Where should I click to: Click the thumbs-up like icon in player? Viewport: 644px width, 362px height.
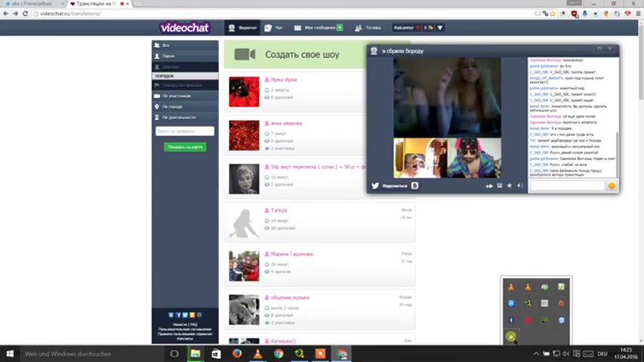[x=489, y=186]
